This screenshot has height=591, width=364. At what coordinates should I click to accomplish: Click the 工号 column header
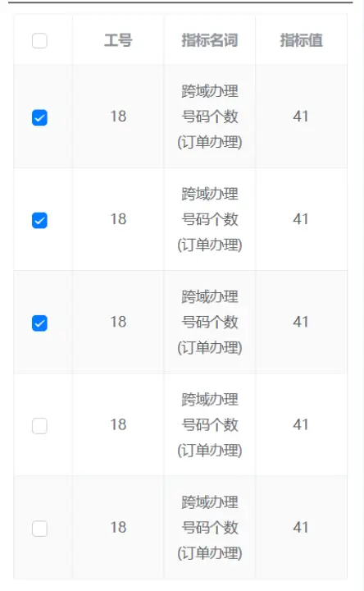coord(118,40)
